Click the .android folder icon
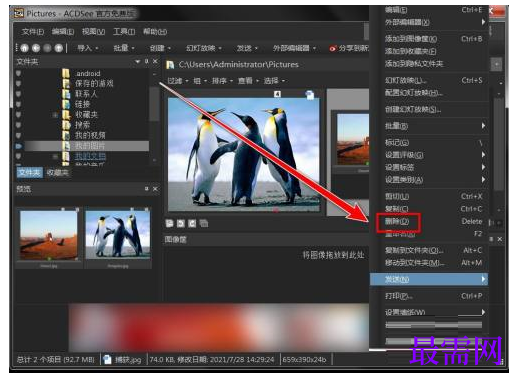 click(66, 73)
